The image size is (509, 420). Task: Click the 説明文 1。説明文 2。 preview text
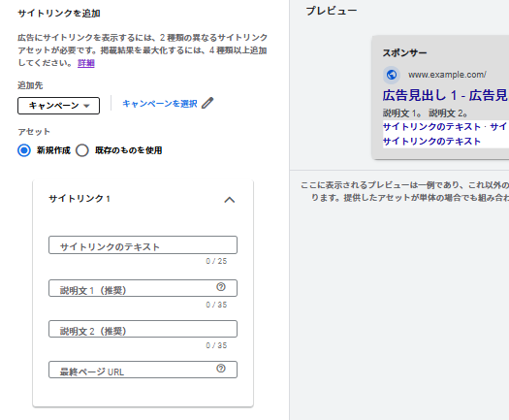pyautogui.click(x=426, y=113)
